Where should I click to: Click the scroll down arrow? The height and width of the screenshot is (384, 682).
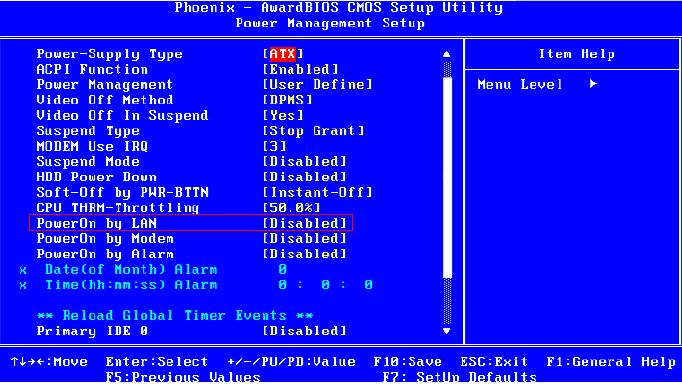(x=447, y=331)
